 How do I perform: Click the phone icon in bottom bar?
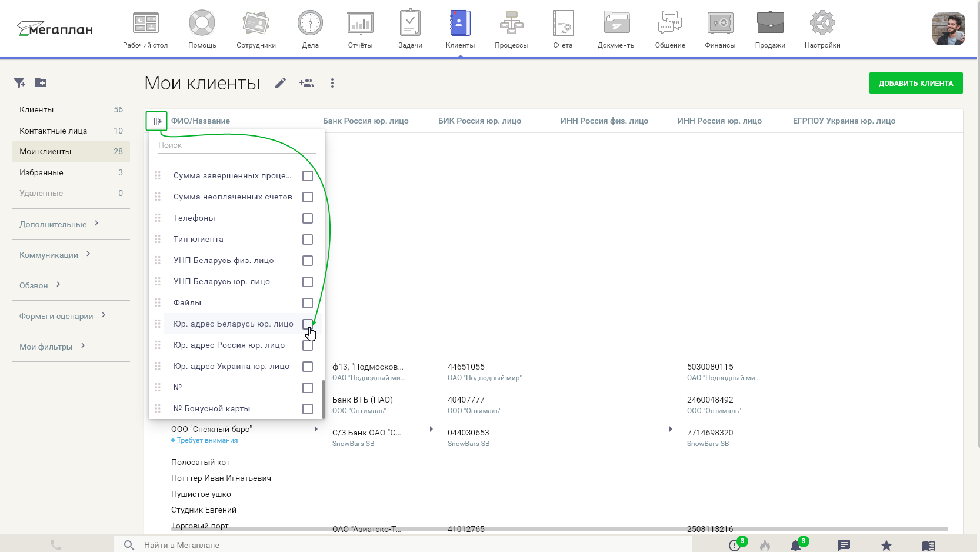[56, 545]
